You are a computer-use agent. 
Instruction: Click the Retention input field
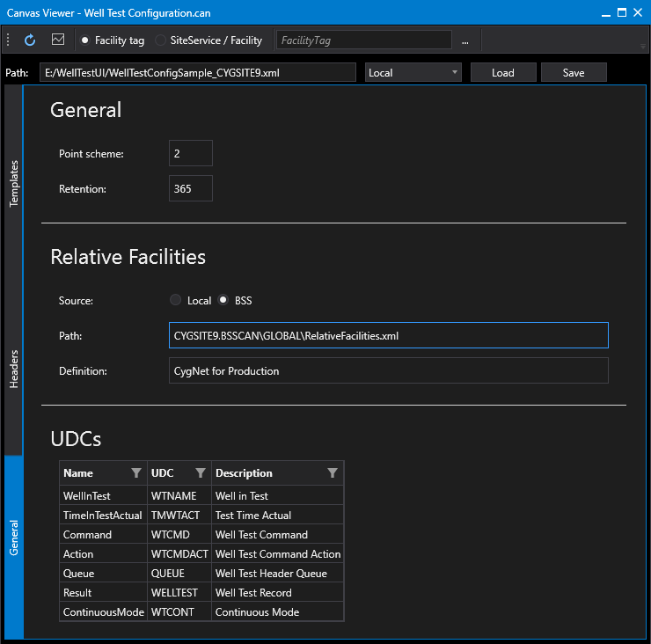coord(191,188)
